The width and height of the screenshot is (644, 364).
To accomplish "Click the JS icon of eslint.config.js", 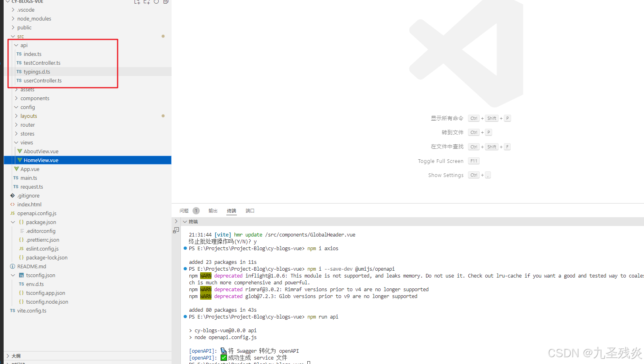I will [x=21, y=249].
